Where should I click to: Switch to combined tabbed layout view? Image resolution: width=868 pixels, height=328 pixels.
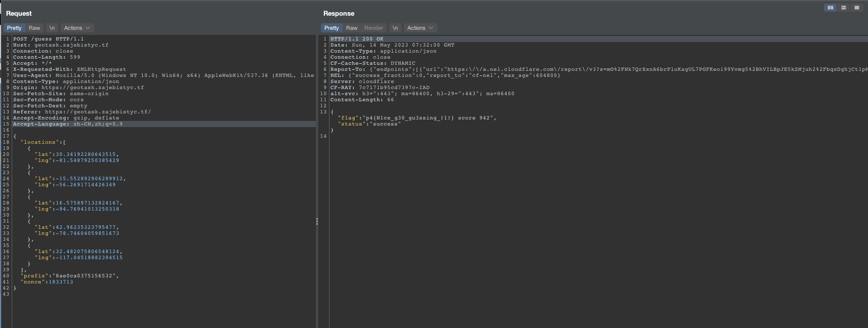pyautogui.click(x=856, y=8)
